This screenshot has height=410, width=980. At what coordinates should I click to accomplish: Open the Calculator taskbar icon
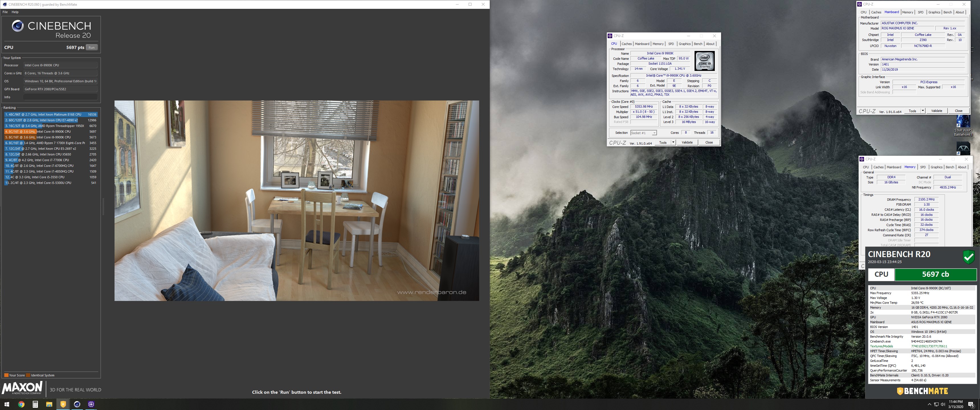click(35, 404)
